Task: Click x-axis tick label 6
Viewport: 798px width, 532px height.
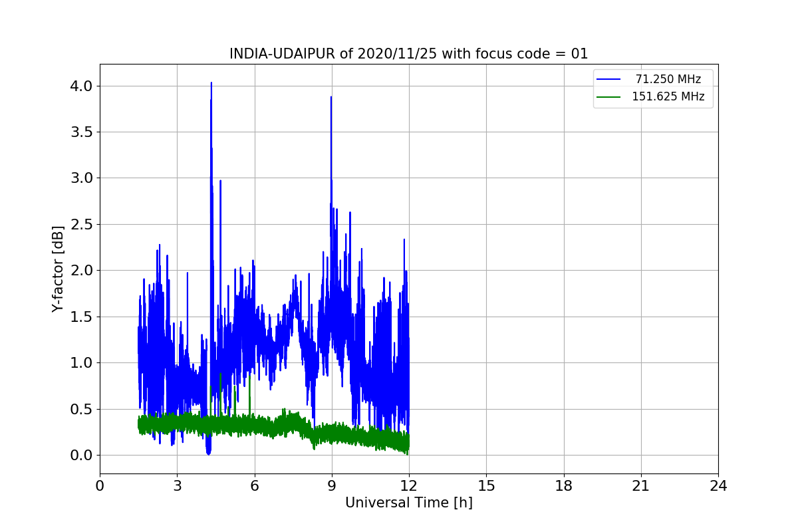Action: point(254,486)
